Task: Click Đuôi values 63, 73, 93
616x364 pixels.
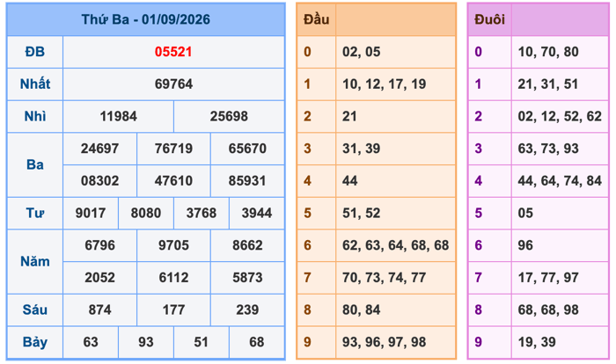Action: click(548, 149)
